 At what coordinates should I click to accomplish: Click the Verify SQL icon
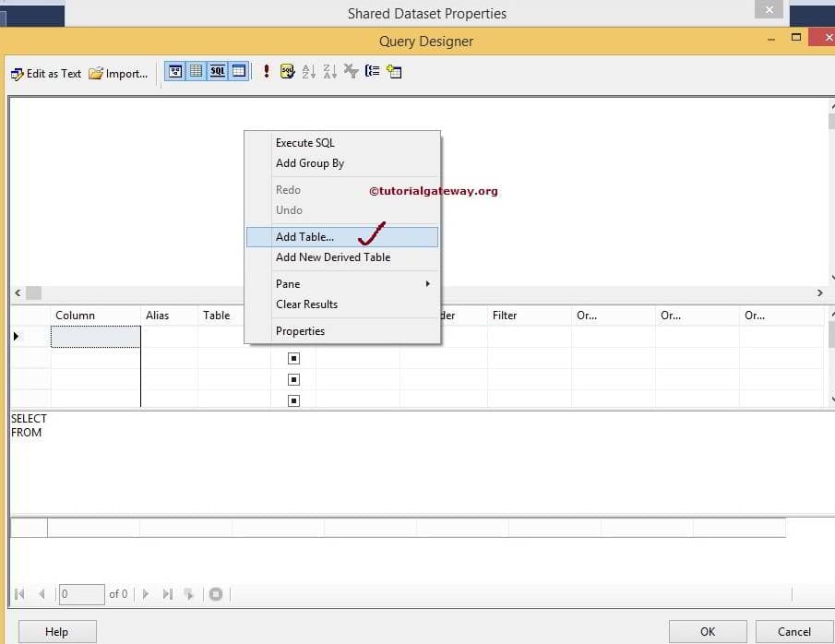click(x=287, y=71)
